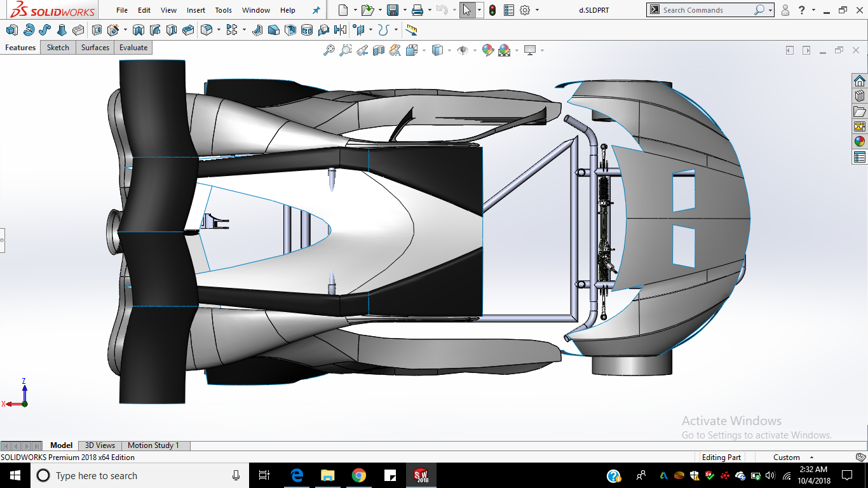Open the Edit Appearance color ball
The image size is (868, 488).
tap(488, 50)
